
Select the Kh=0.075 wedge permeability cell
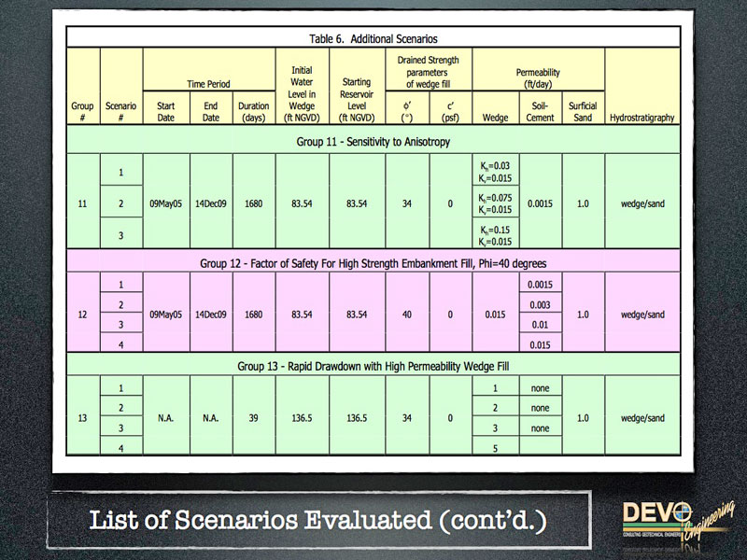(495, 203)
